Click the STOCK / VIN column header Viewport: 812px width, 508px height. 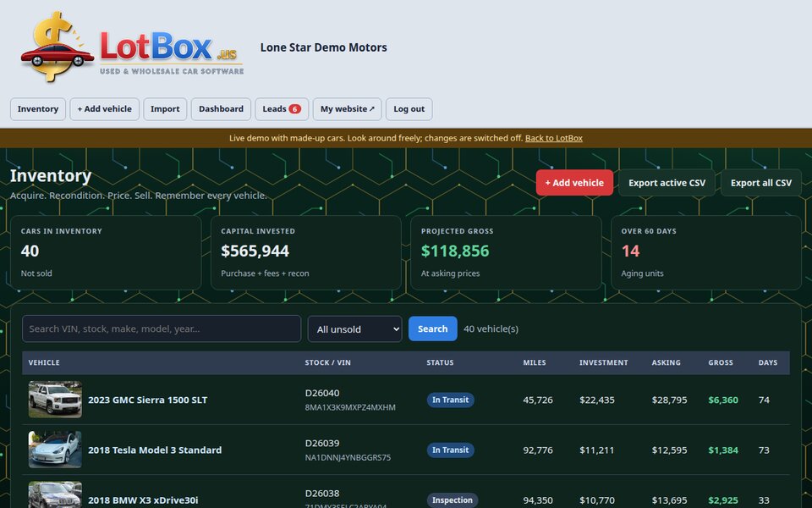(x=328, y=362)
